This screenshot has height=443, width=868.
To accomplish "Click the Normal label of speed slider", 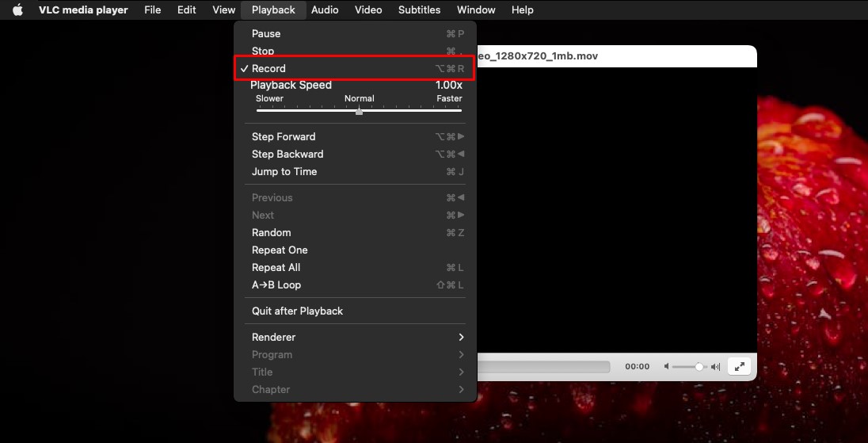I will tap(360, 98).
